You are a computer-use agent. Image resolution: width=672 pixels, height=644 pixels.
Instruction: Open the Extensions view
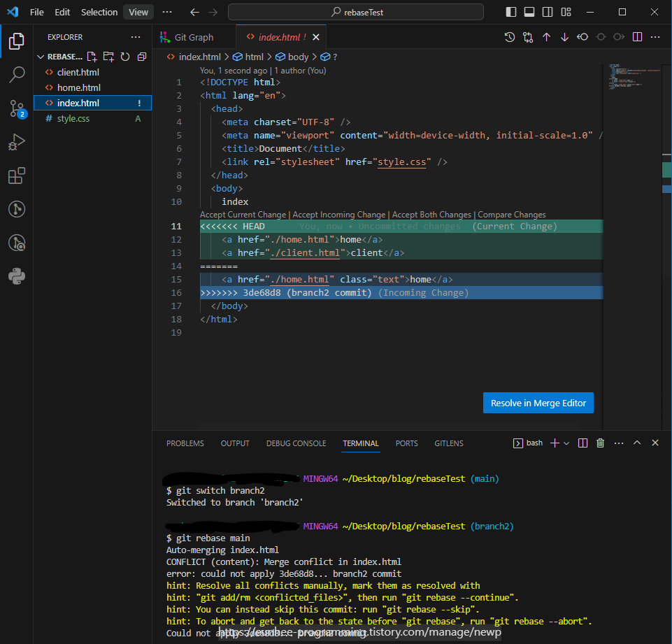pos(17,176)
